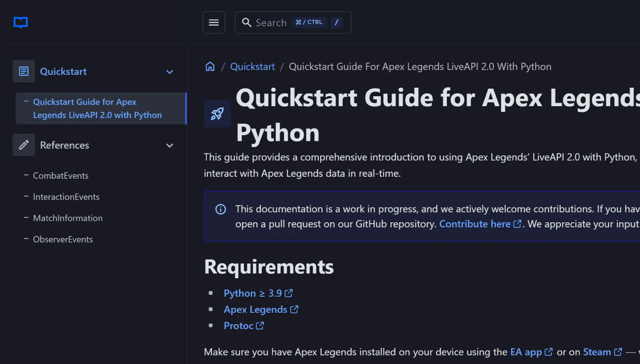The width and height of the screenshot is (640, 364).
Task: Click the Requirements heading
Action: 269,267
